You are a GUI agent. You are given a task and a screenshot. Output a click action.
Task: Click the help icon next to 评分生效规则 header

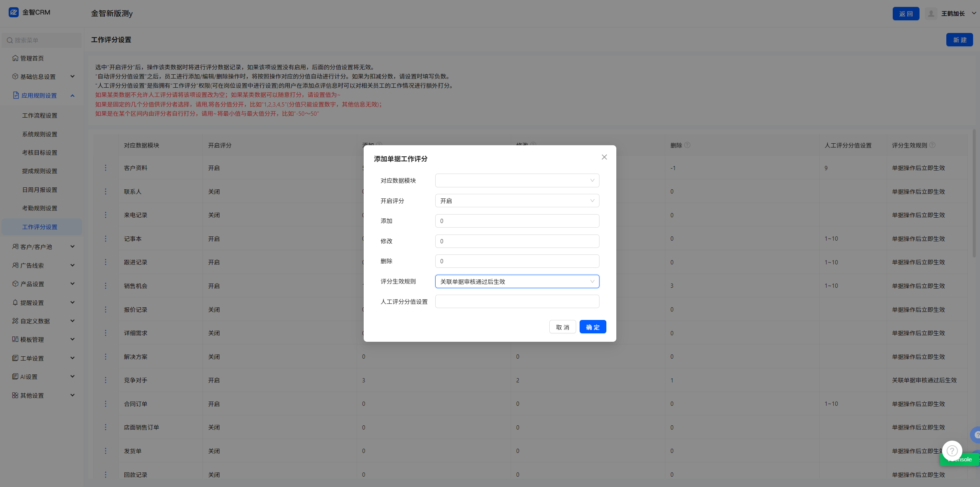(x=932, y=145)
